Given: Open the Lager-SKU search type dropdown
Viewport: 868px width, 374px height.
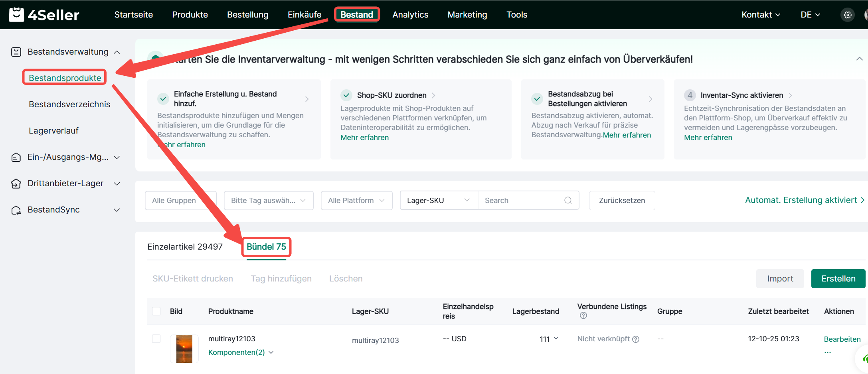Looking at the screenshot, I should click(x=438, y=201).
